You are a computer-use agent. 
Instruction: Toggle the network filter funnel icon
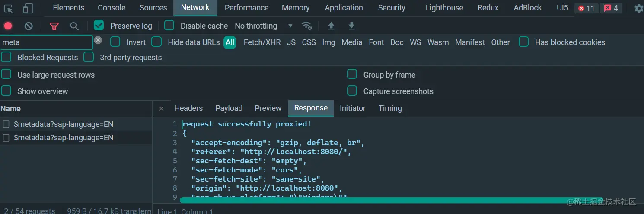tap(54, 26)
